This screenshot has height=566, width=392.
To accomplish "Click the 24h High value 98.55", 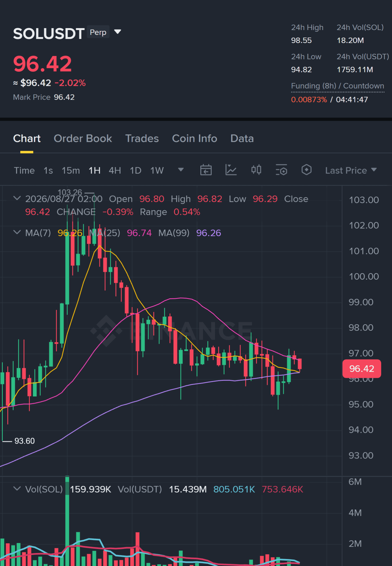I will pyautogui.click(x=301, y=40).
